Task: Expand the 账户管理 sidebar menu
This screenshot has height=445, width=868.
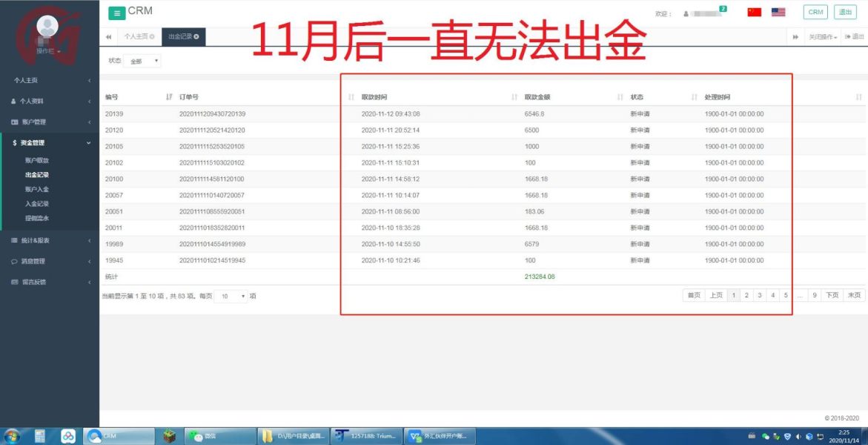Action: click(x=50, y=122)
